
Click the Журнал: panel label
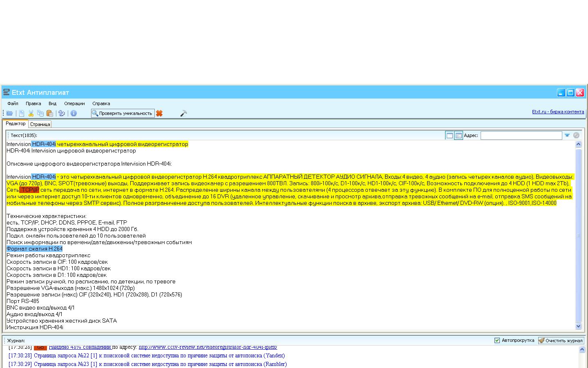[x=16, y=340]
